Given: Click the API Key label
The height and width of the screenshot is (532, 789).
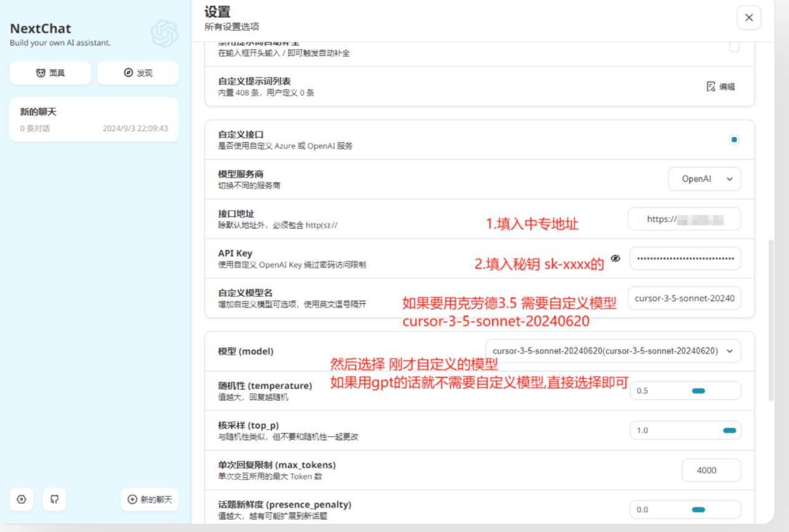Looking at the screenshot, I should click(x=235, y=253).
